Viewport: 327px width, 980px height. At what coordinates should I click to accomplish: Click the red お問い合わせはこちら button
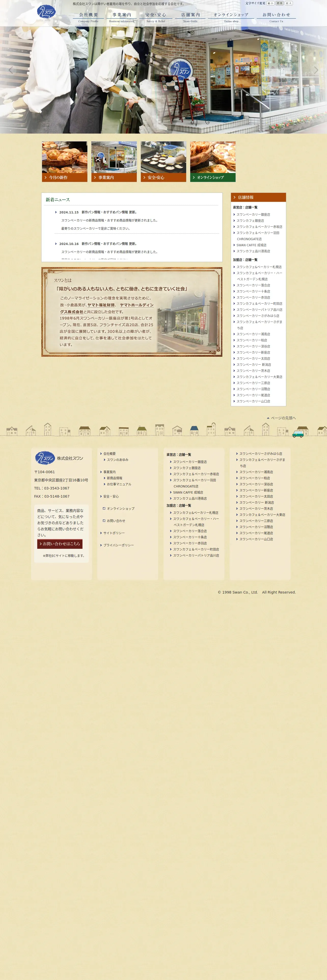60,544
